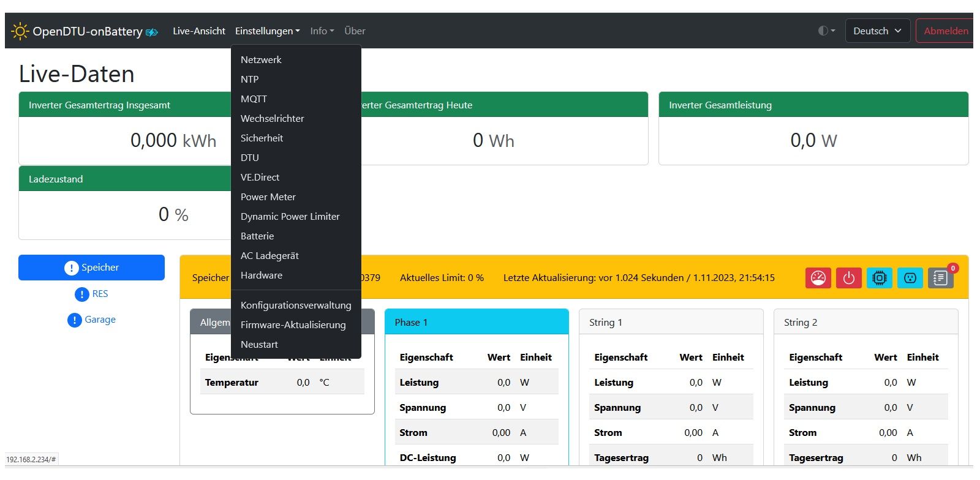This screenshot has height=480, width=980.
Task: Click the warning icon beside Speicher
Action: point(71,268)
